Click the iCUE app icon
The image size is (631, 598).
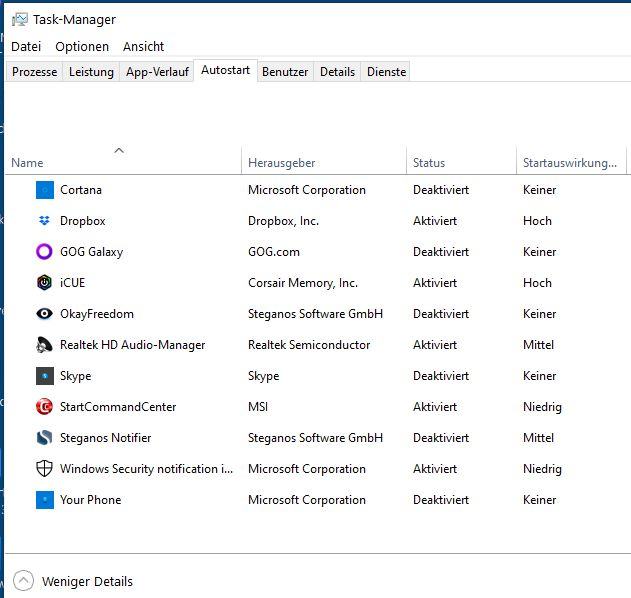tap(44, 283)
